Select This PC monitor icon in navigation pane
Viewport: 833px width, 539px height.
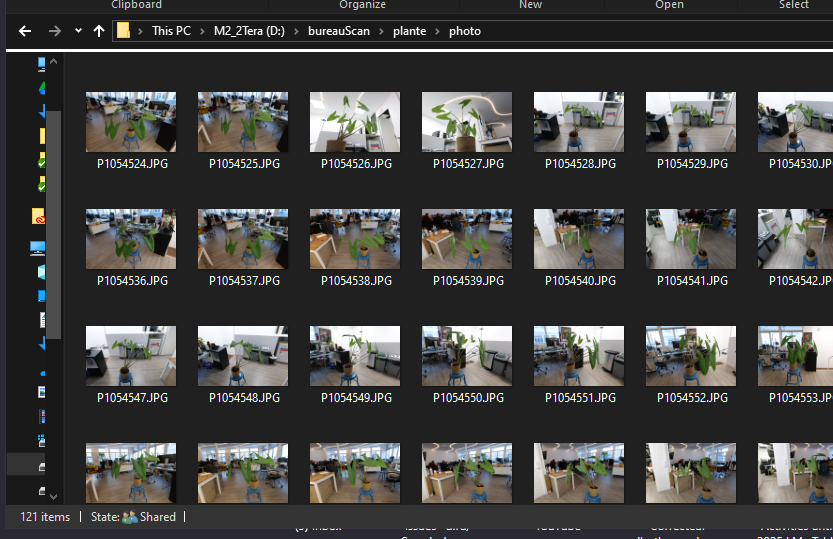[x=37, y=248]
